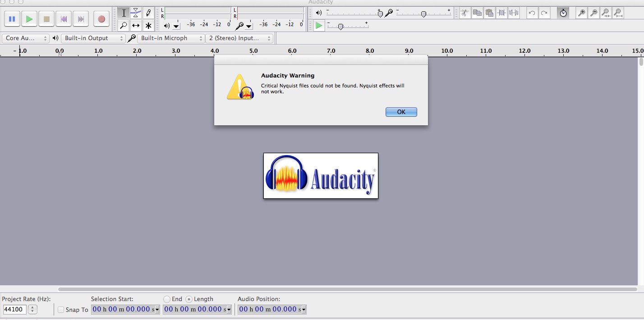Select the Multi-Tool asterisk icon
The width and height of the screenshot is (644, 320).
pos(148,26)
